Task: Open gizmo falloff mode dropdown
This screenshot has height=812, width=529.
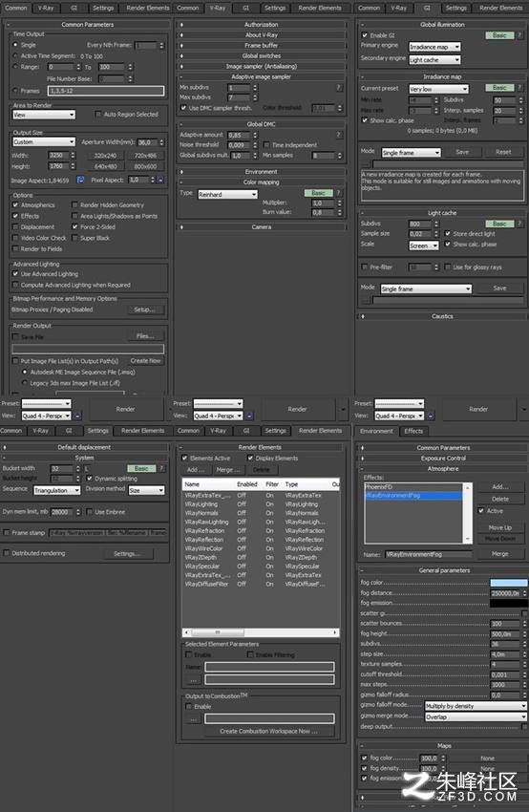Action: click(x=476, y=706)
